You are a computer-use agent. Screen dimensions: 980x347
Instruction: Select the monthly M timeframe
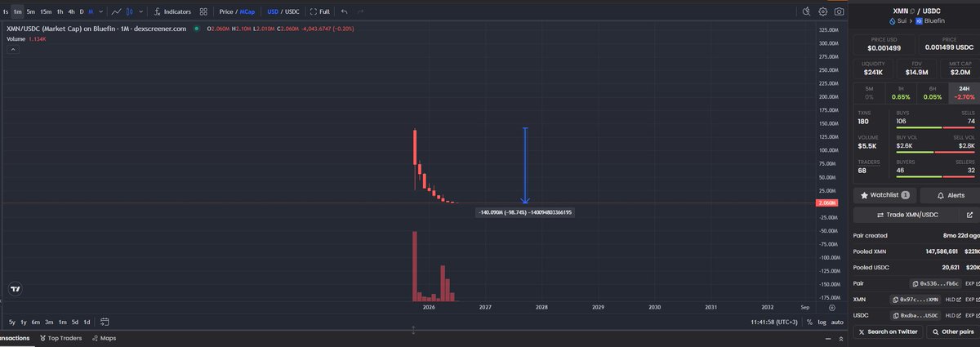point(91,12)
